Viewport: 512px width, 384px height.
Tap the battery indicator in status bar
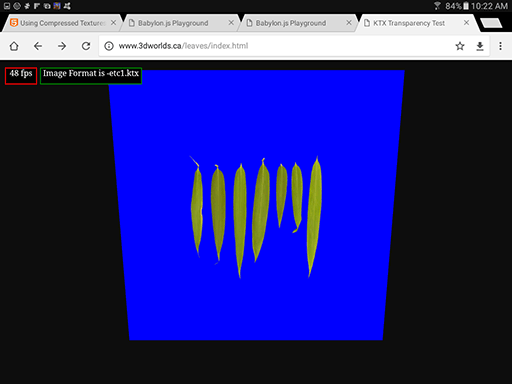coord(466,6)
